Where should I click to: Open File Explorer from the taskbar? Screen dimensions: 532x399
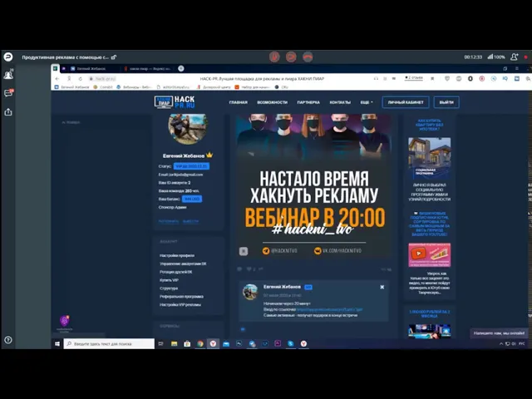click(174, 343)
